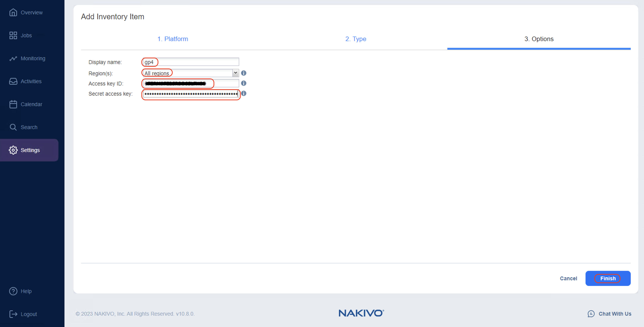Click the Cancel button

click(x=568, y=278)
